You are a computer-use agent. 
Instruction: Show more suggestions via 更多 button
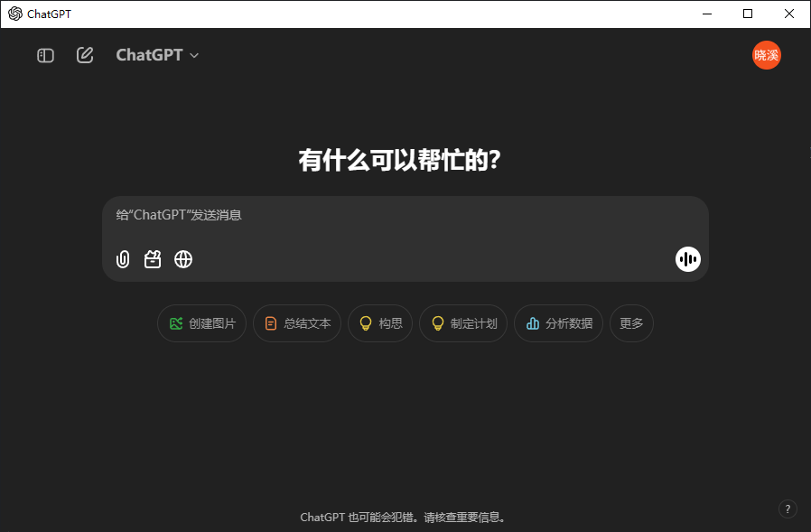point(631,323)
